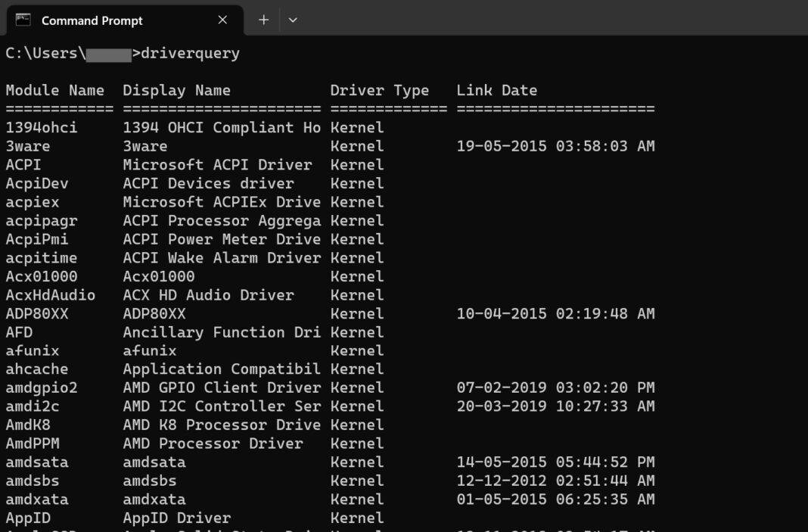
Task: Click the Module Name column header
Action: click(55, 90)
